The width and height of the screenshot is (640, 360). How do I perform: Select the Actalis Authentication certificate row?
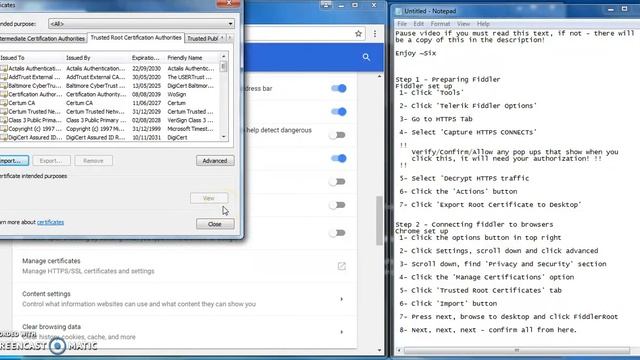109,69
